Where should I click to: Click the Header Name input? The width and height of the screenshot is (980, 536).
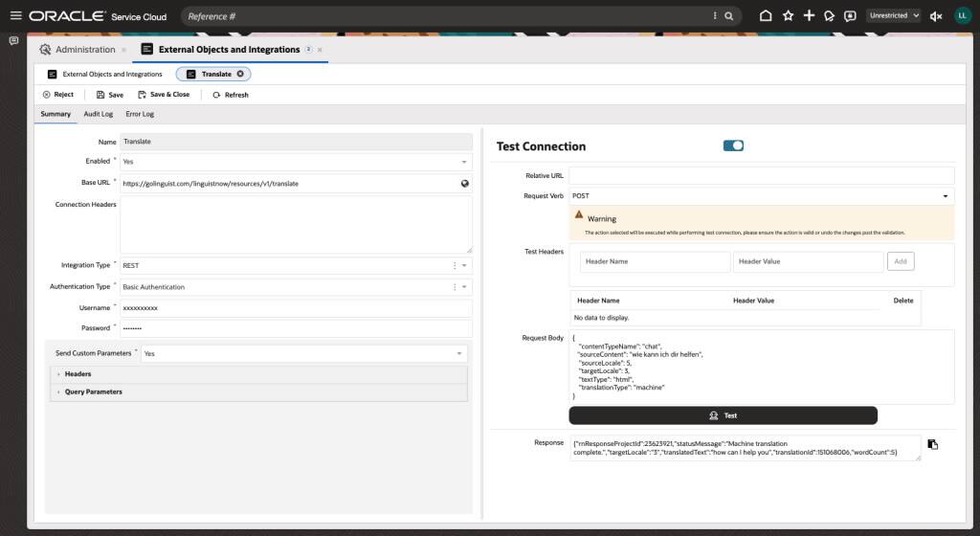655,261
